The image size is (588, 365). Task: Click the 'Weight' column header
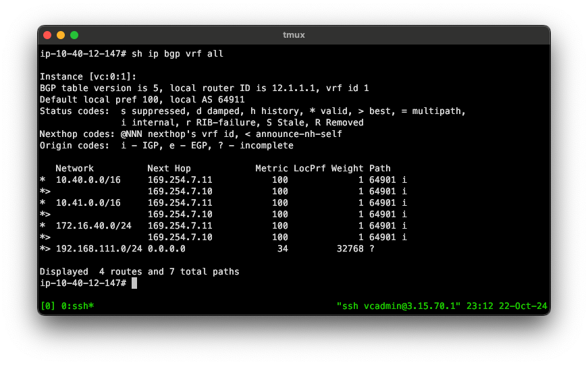347,168
